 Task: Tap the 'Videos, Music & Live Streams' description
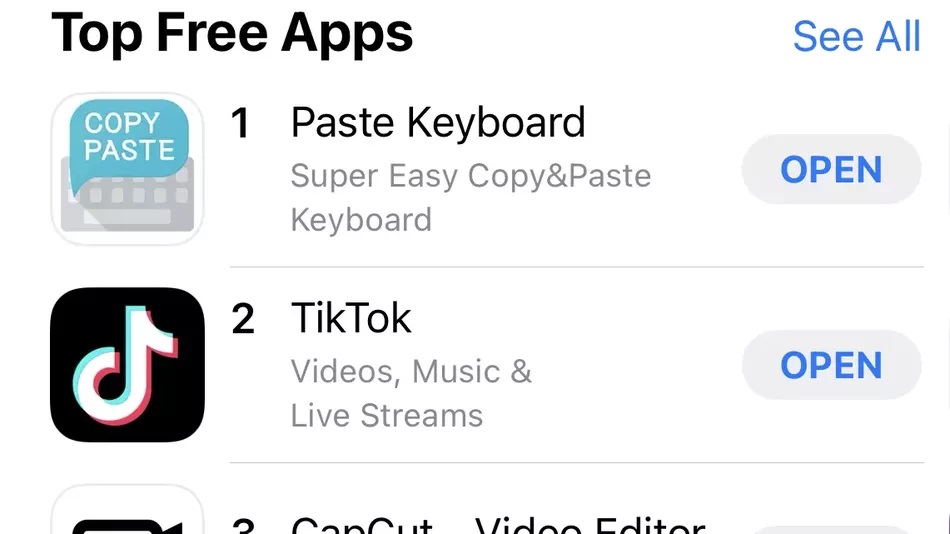[411, 393]
